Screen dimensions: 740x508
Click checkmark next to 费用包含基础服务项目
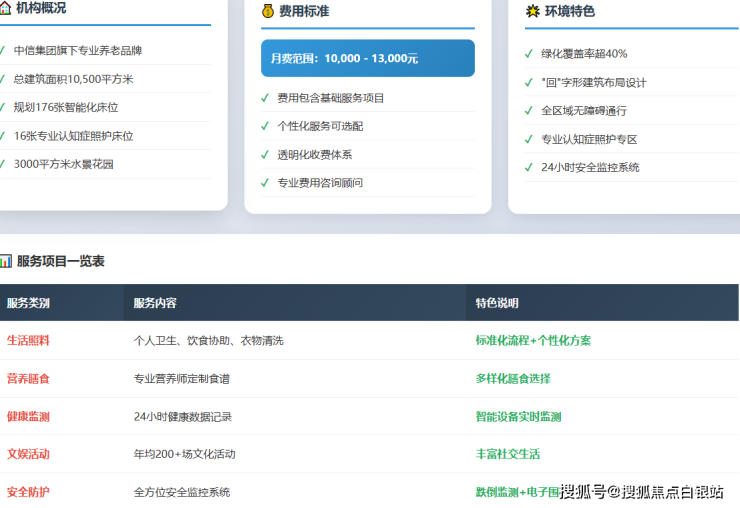(265, 98)
